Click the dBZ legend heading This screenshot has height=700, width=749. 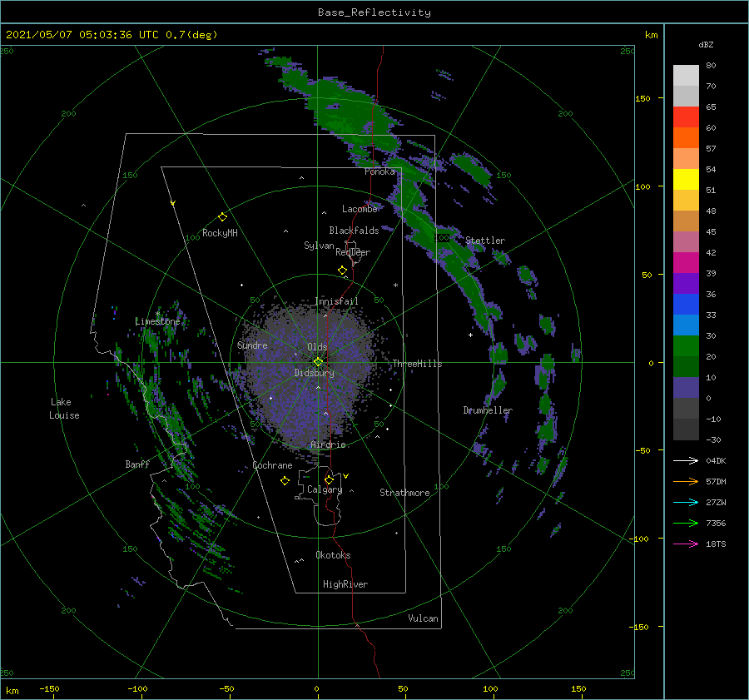point(706,44)
